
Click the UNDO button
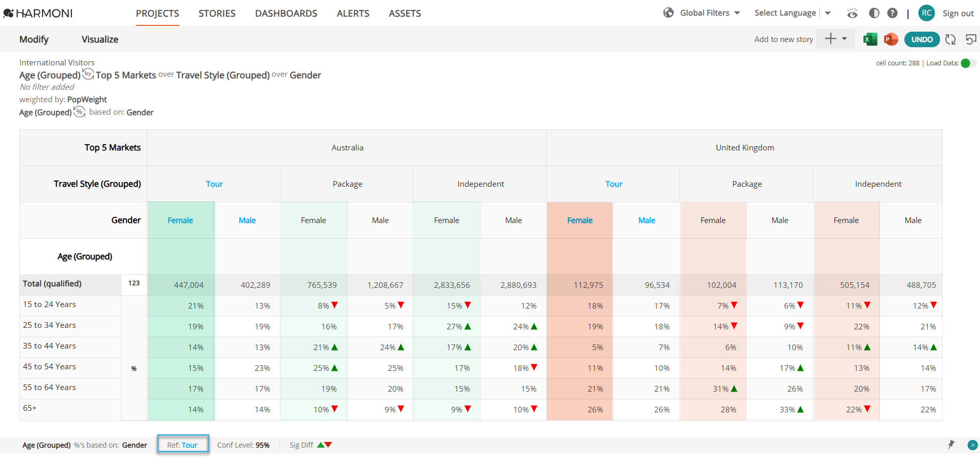pos(922,39)
